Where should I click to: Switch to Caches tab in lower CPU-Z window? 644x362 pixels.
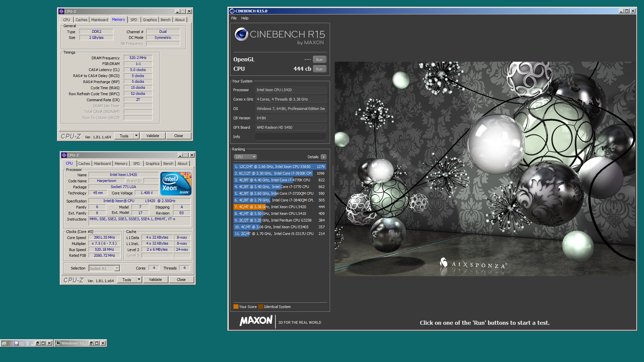click(84, 164)
